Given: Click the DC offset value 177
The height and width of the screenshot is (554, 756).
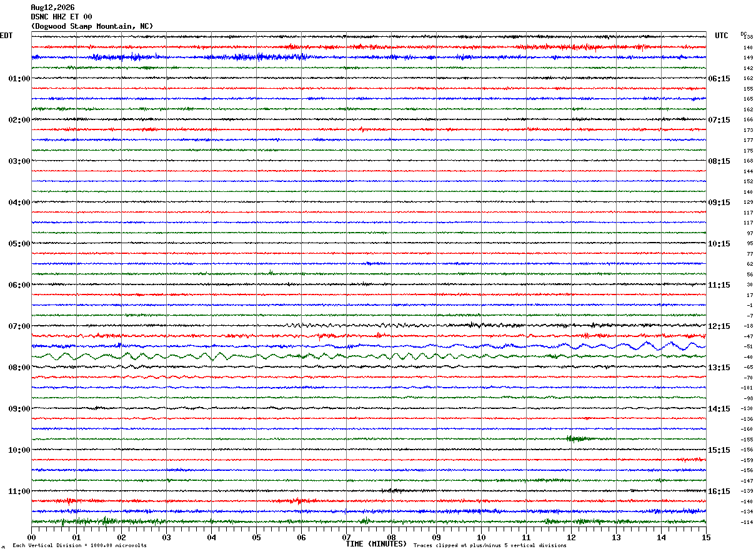Looking at the screenshot, I should [x=748, y=140].
